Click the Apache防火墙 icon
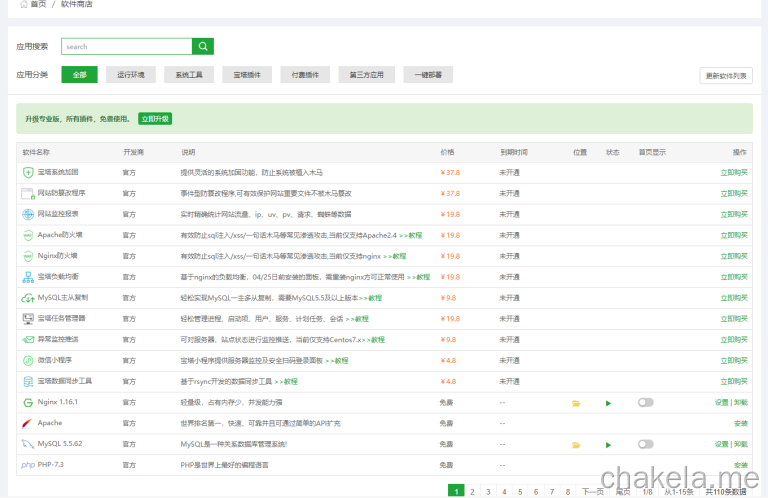 click(x=28, y=235)
